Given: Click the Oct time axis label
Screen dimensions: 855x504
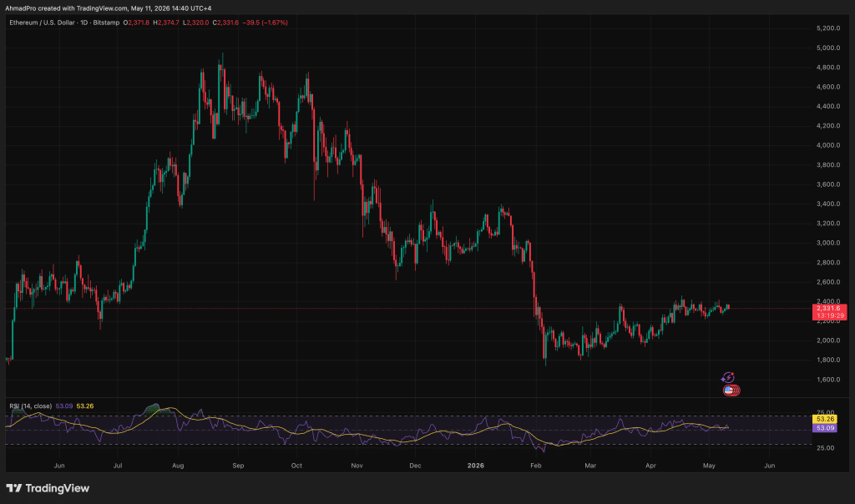Looking at the screenshot, I should click(296, 466).
